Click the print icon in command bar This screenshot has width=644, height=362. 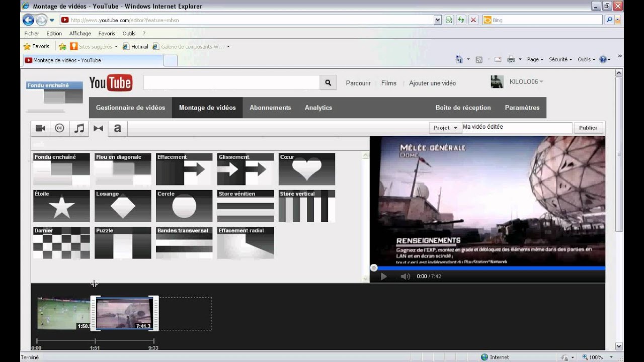point(511,59)
